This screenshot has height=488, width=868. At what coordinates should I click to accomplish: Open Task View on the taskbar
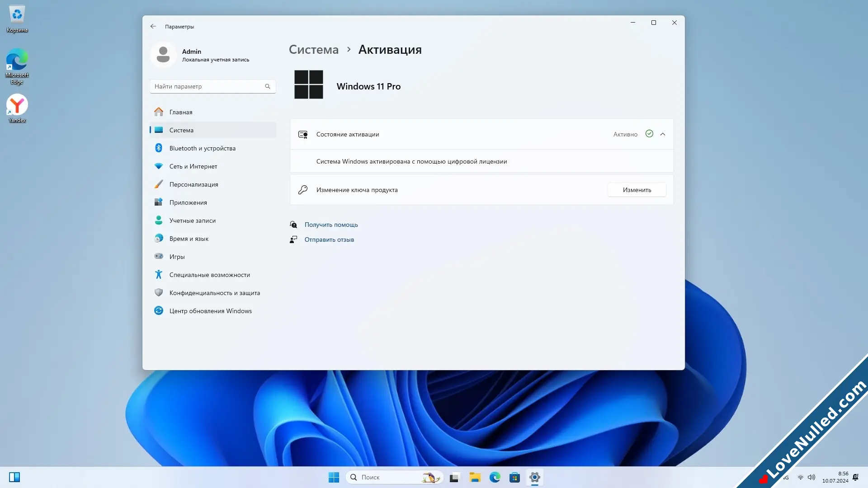pyautogui.click(x=454, y=477)
